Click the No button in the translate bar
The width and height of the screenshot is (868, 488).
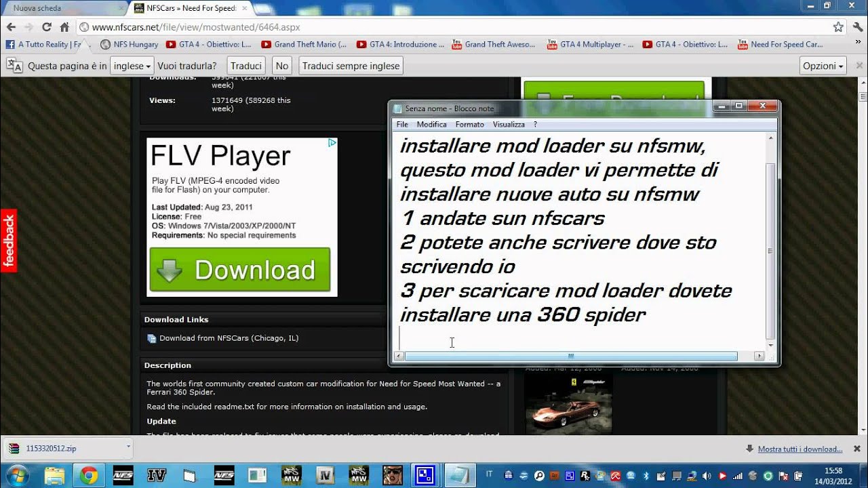[282, 66]
